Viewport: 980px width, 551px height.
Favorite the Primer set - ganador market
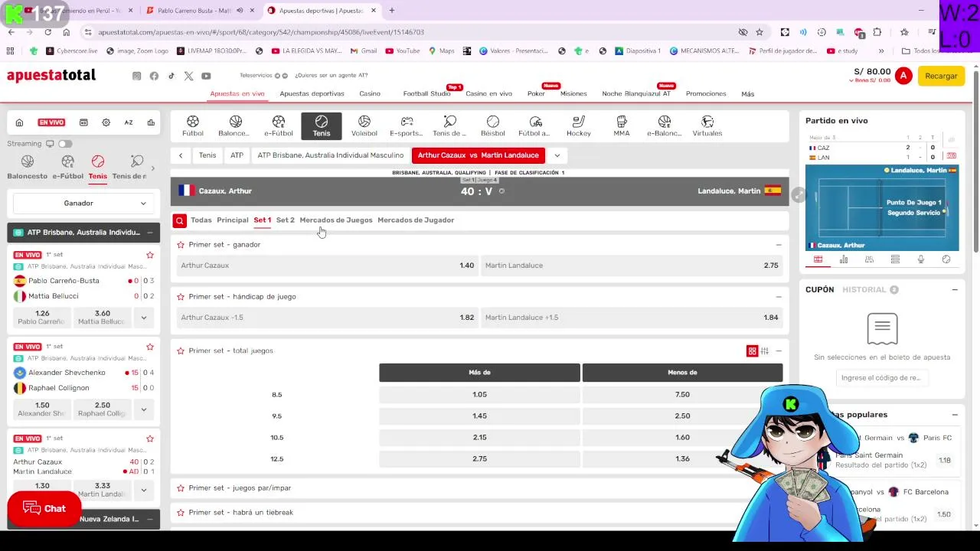[x=181, y=245]
